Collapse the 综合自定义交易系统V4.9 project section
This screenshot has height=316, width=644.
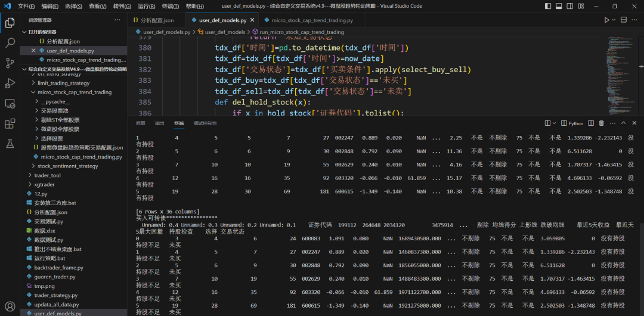(x=24, y=69)
